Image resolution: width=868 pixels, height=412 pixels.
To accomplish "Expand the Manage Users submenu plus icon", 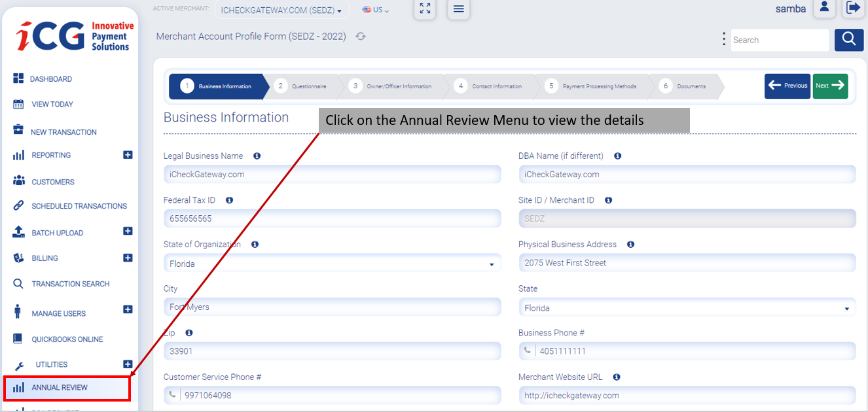I will [128, 309].
